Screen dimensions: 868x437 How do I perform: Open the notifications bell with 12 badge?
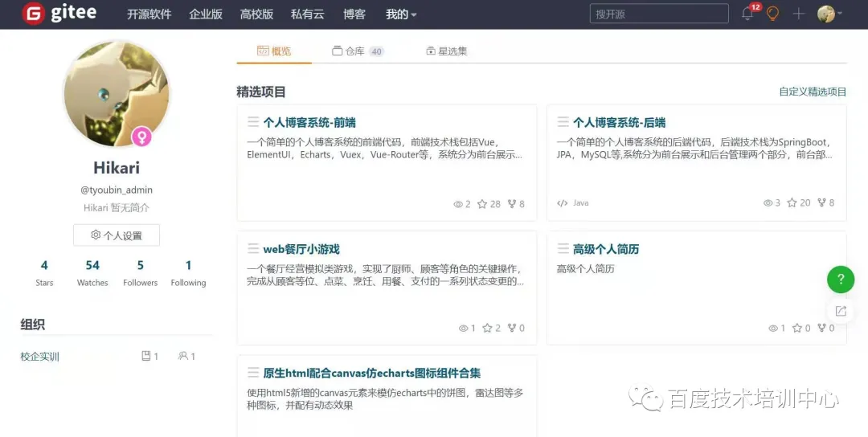click(747, 14)
